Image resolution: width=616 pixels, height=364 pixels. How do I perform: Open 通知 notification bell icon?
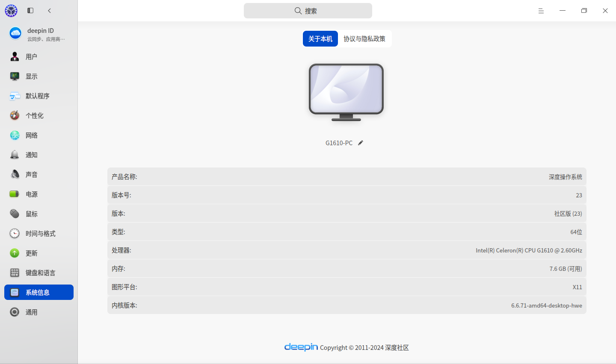coord(15,155)
